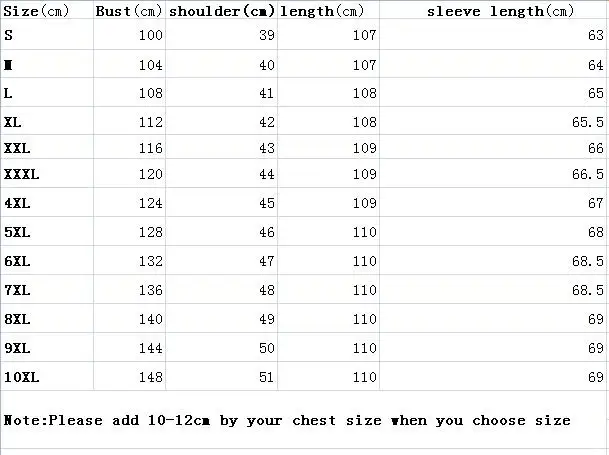Viewport: 609px width, 455px height.
Task: Click the Bust(cm) column header
Action: point(128,12)
